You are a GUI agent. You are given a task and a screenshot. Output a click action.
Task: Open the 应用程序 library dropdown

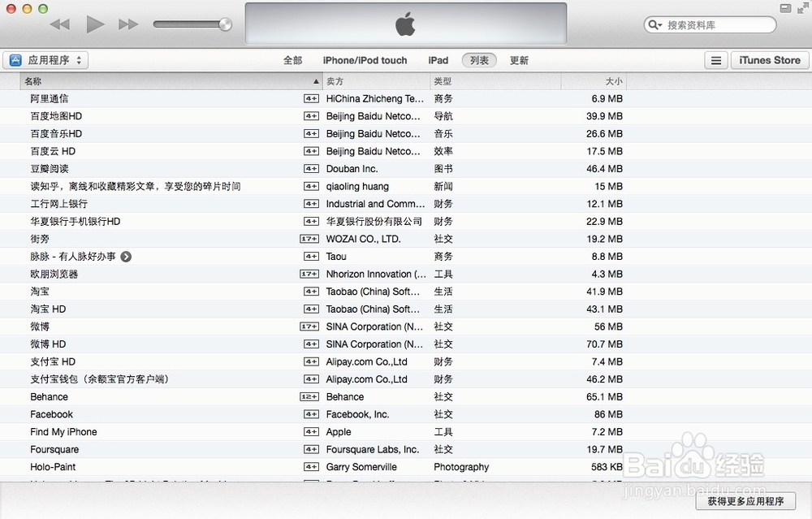(x=45, y=60)
